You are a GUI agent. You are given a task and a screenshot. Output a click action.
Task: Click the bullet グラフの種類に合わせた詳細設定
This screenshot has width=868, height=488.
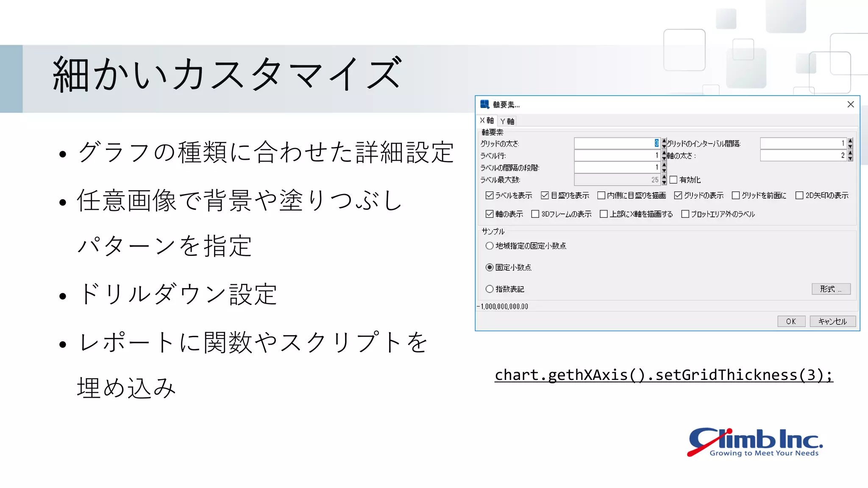click(266, 152)
